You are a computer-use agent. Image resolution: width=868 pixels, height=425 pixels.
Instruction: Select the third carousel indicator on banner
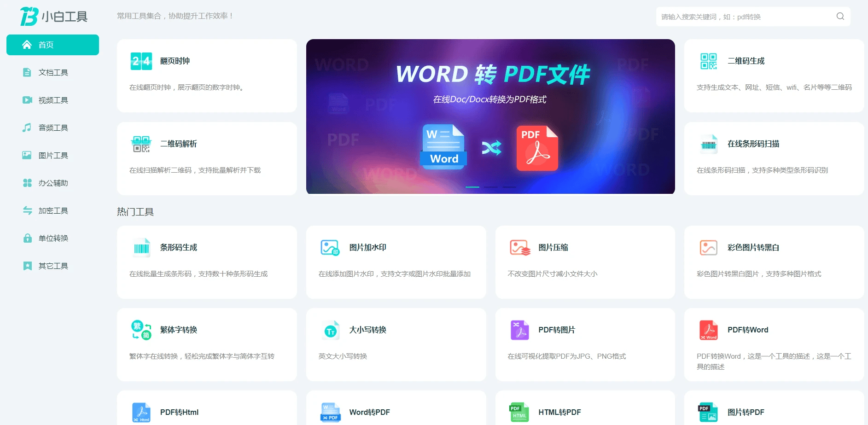pyautogui.click(x=509, y=187)
